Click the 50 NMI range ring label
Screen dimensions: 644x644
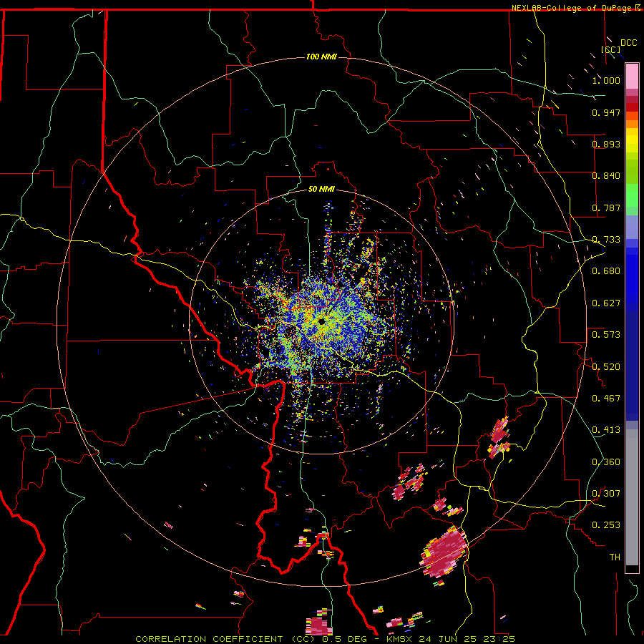tap(321, 189)
